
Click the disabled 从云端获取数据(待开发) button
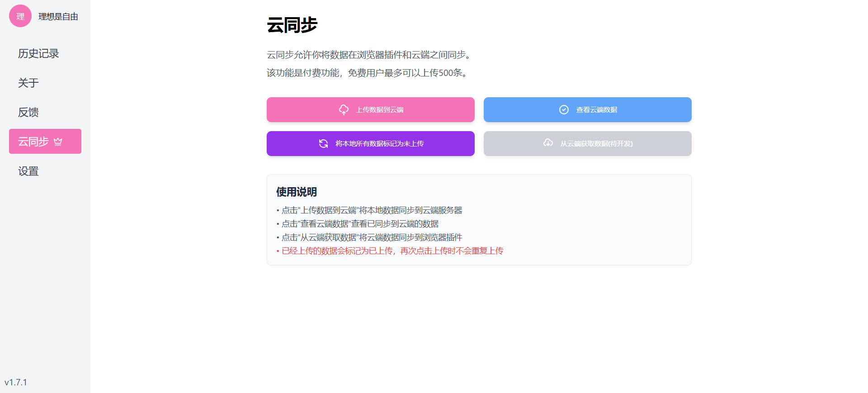coord(588,143)
